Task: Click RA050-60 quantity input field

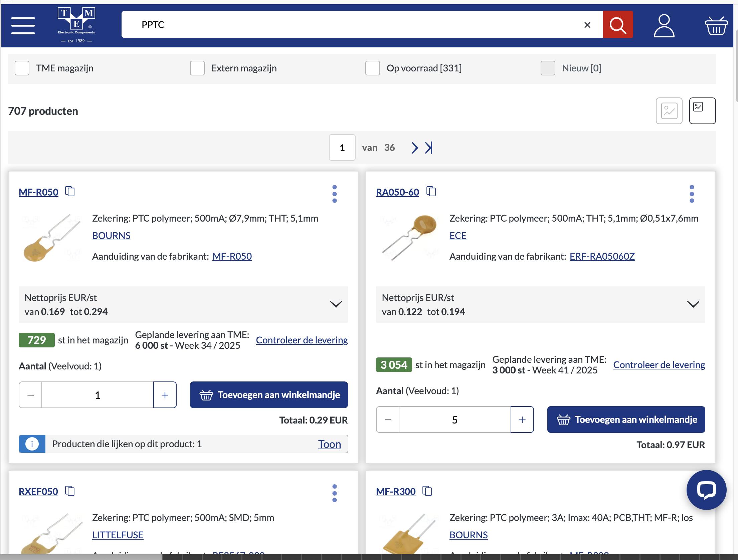Action: [x=455, y=419]
